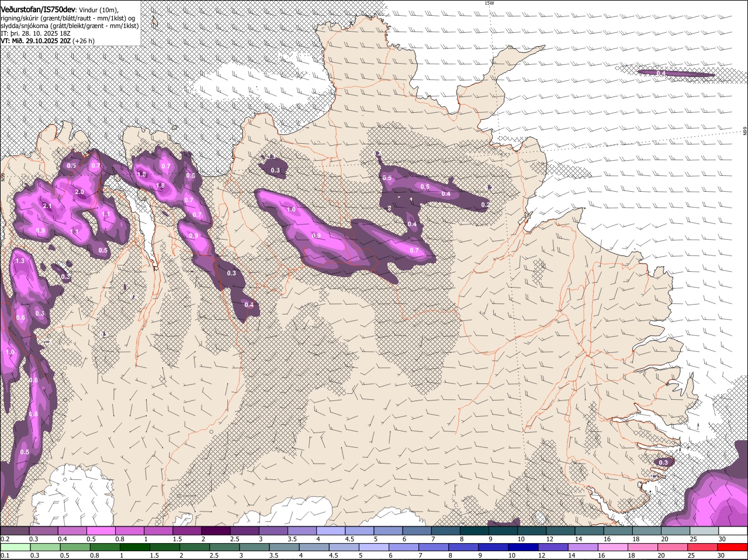Click the 2.0 precipitation value on the map
This screenshot has height=560, width=748.
80,192
